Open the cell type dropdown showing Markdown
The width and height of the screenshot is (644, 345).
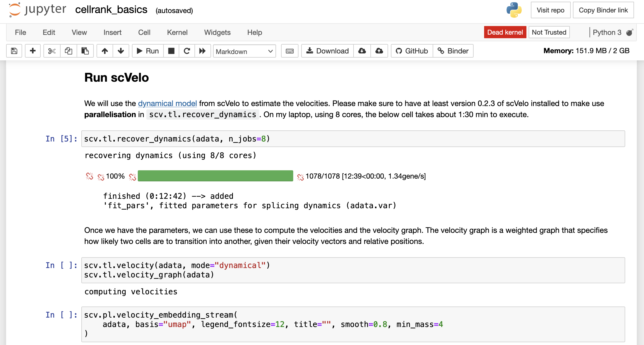[244, 51]
